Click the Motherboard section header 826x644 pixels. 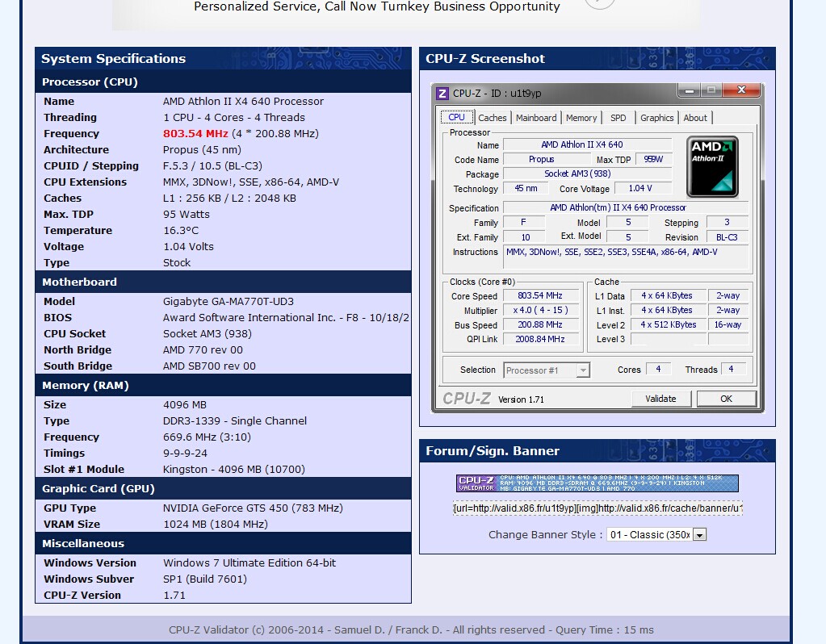pos(224,282)
